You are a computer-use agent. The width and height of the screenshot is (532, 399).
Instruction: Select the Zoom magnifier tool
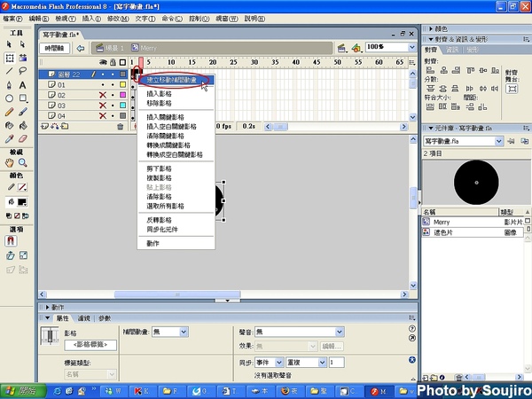click(23, 163)
